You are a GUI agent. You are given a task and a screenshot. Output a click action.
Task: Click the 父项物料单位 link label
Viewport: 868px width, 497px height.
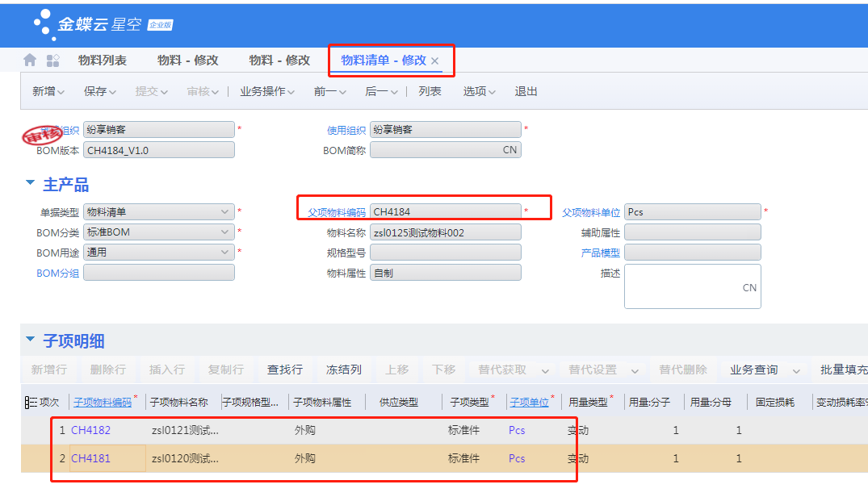591,212
